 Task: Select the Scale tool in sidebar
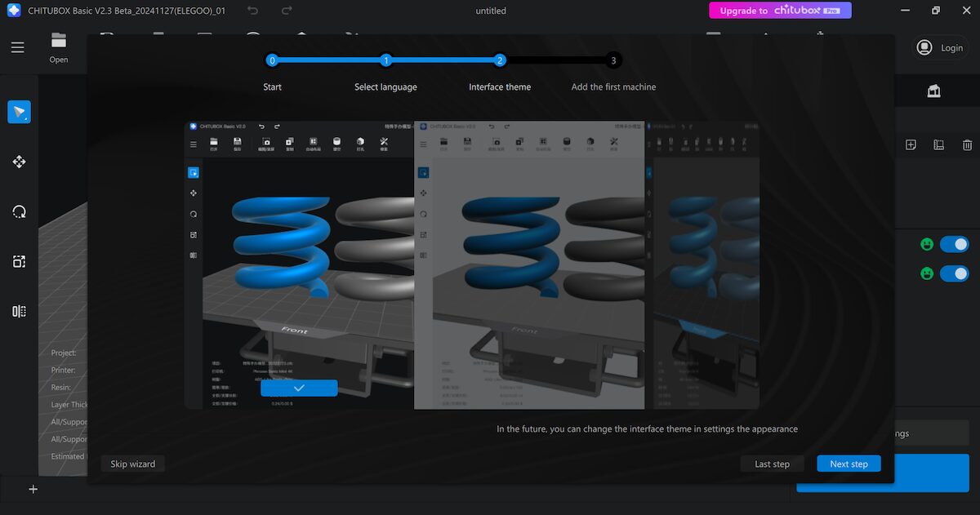tap(19, 262)
